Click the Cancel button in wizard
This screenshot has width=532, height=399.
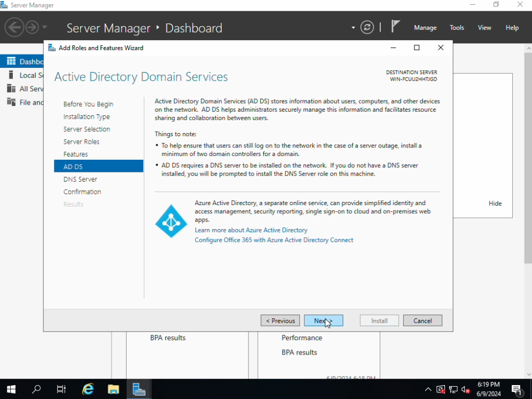423,320
